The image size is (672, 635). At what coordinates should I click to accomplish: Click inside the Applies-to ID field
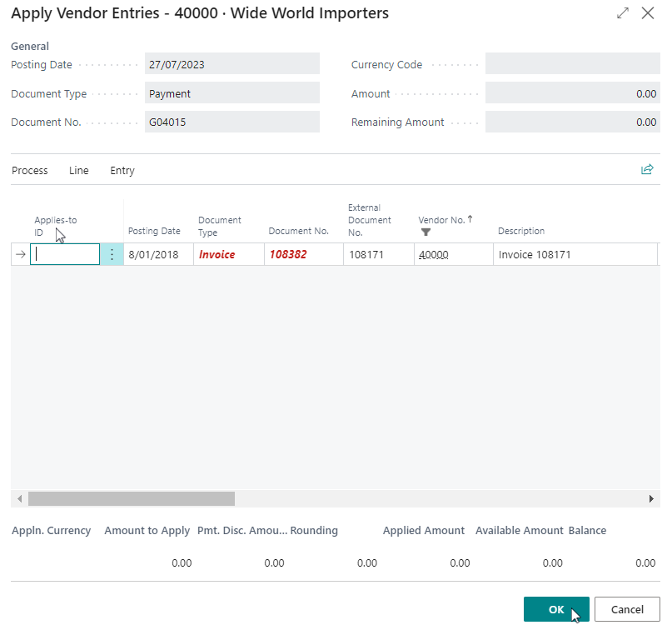64,254
